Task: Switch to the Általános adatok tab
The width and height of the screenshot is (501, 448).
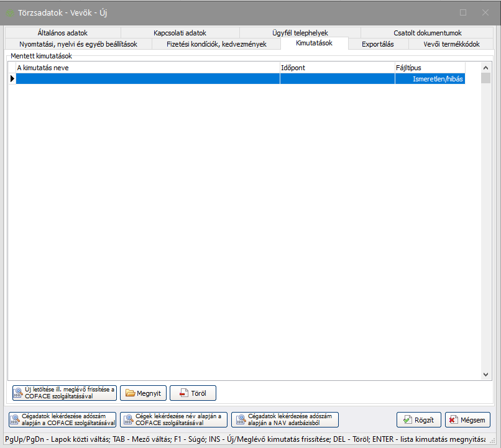Action: (x=62, y=33)
